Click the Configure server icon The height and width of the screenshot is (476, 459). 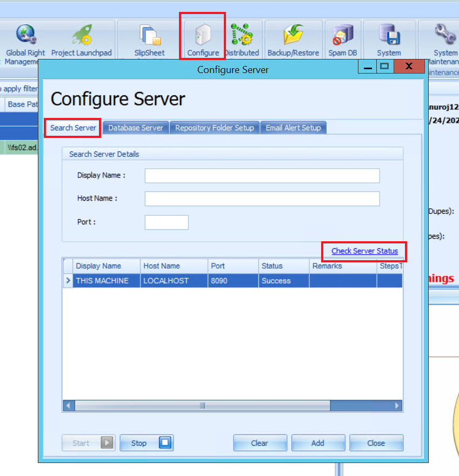point(203,34)
